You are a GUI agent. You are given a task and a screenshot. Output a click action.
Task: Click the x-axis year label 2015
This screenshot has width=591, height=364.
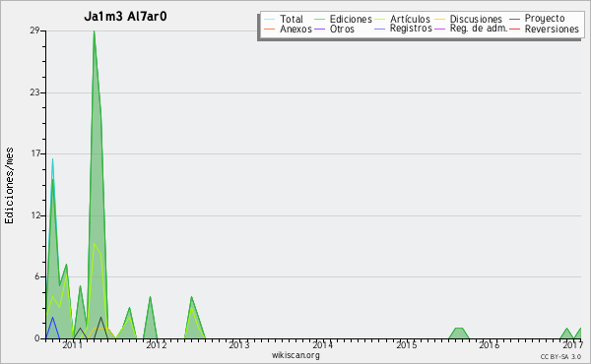click(406, 344)
